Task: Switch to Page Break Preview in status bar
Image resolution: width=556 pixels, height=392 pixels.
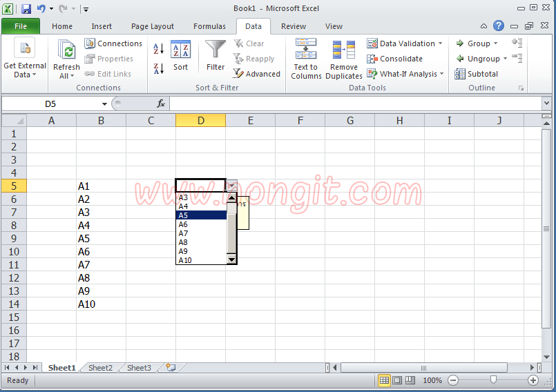Action: point(410,380)
